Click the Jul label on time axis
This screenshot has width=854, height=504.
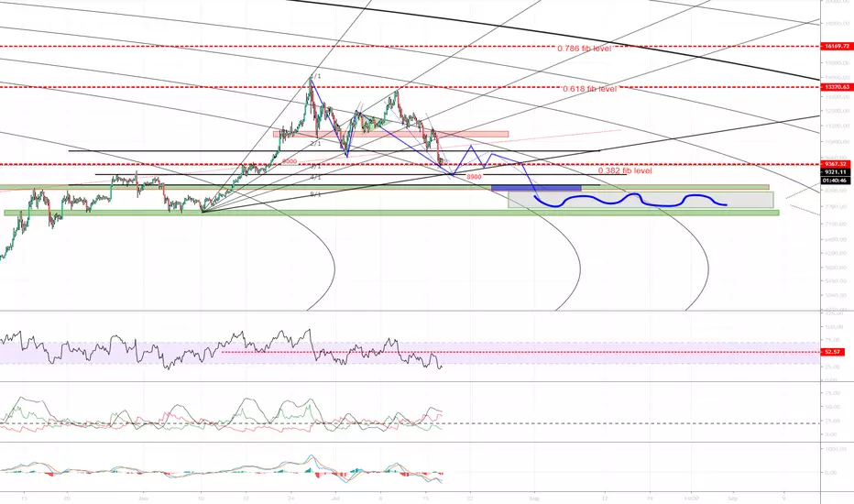335,498
